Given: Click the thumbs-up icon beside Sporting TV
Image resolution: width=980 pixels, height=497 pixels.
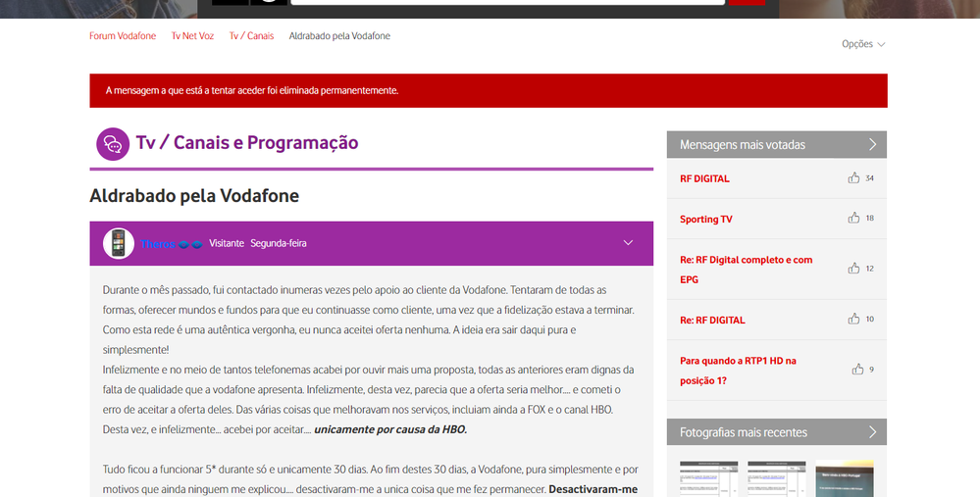Looking at the screenshot, I should [x=853, y=218].
